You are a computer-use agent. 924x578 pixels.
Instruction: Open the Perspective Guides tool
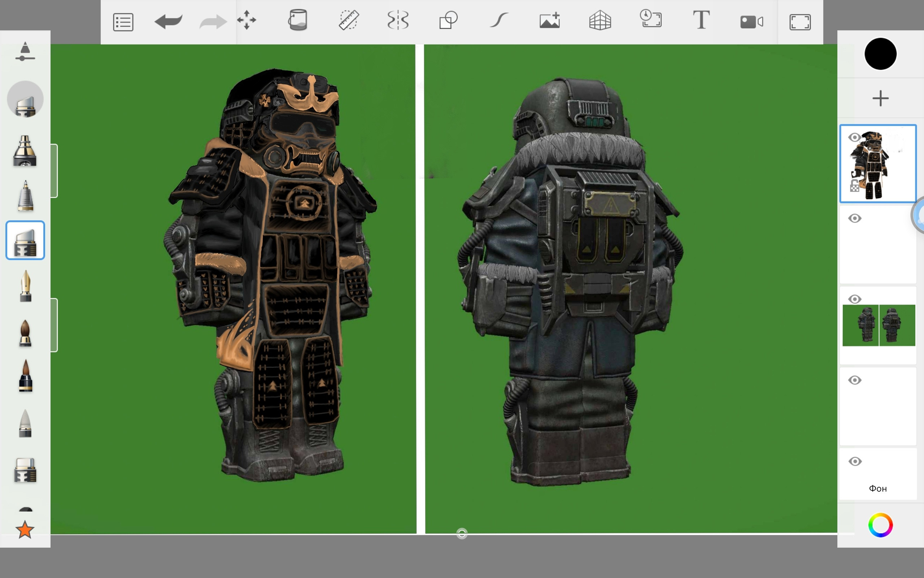(600, 20)
